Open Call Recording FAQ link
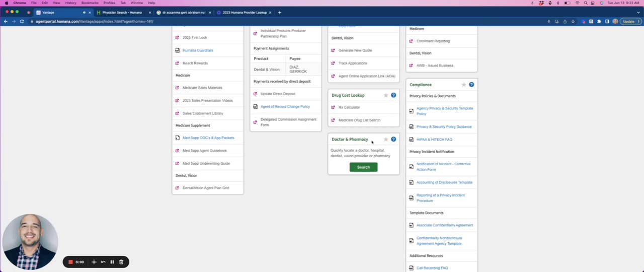 (432, 268)
